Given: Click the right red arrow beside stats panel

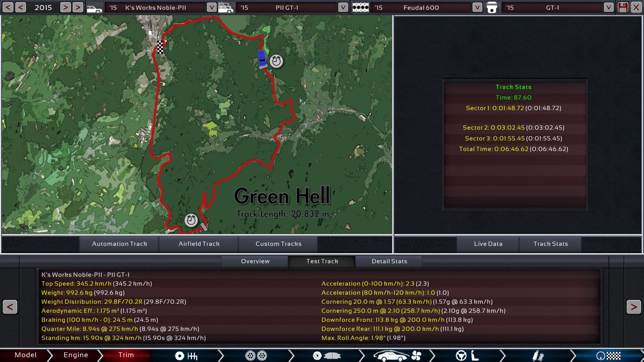Looking at the screenshot, I should coord(633,307).
